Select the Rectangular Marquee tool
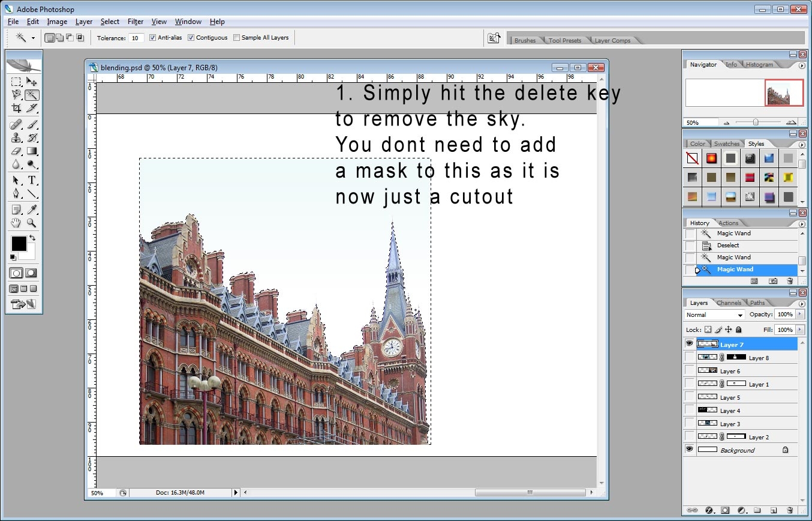Viewport: 812px width, 521px height. click(x=16, y=82)
